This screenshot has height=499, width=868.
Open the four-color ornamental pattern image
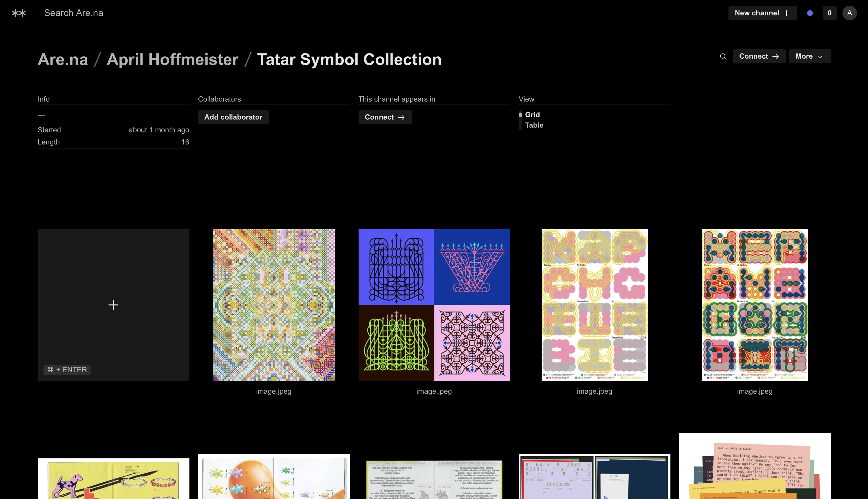tap(434, 305)
